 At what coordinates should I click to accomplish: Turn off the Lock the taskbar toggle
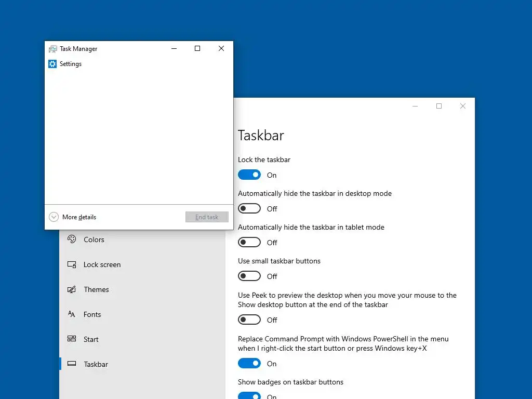pyautogui.click(x=249, y=175)
